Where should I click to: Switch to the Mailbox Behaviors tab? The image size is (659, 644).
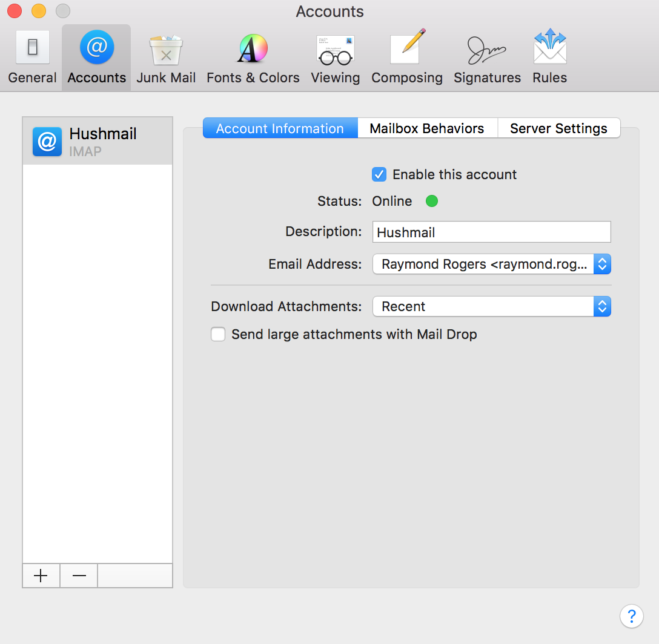[x=427, y=128]
